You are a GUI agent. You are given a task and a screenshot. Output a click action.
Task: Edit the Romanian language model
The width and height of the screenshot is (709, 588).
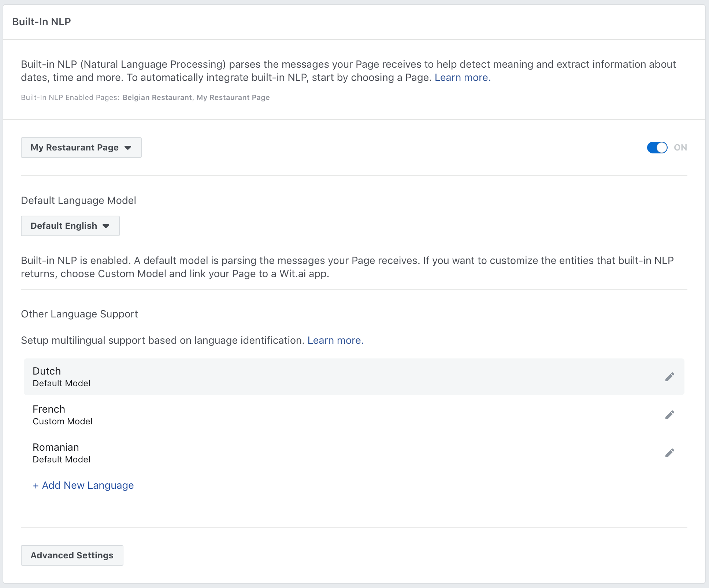(670, 453)
